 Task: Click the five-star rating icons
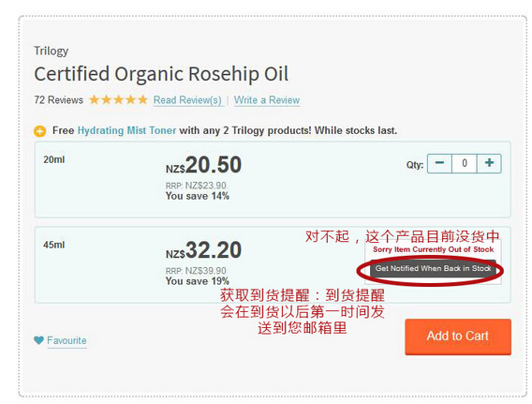(x=118, y=99)
